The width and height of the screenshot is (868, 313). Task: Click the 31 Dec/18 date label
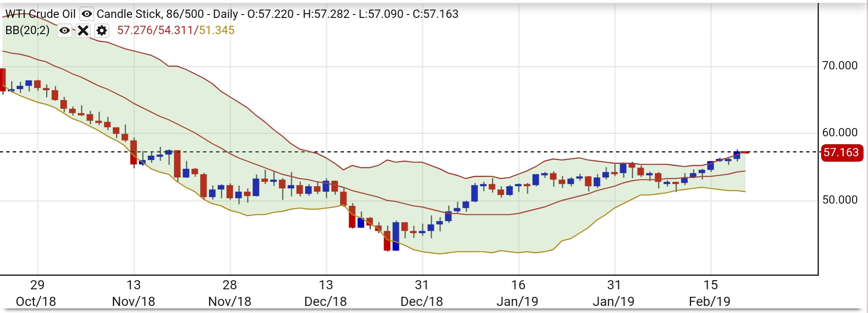pos(422,293)
